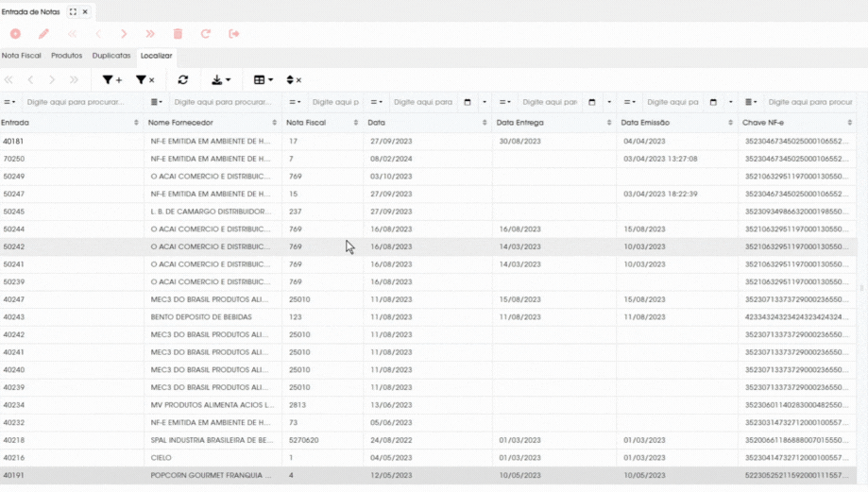The height and width of the screenshot is (492, 868).
Task: Select row with Entrada 70250
Action: coord(429,159)
